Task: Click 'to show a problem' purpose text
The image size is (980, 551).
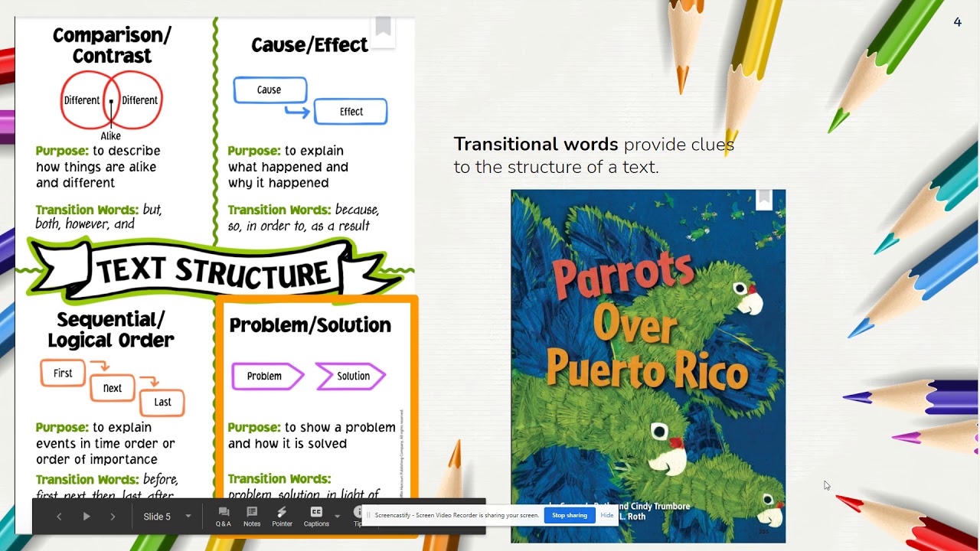Action: pyautogui.click(x=340, y=427)
